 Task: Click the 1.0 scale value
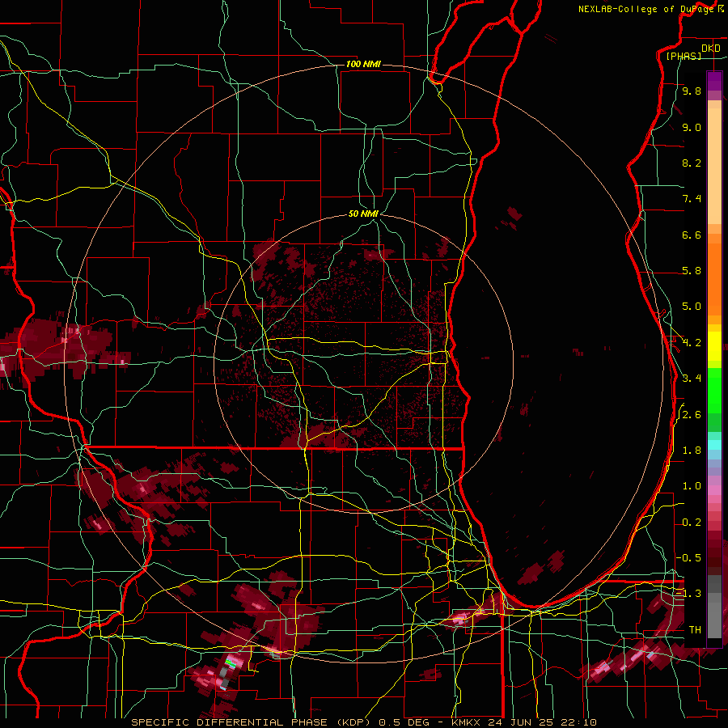point(692,486)
